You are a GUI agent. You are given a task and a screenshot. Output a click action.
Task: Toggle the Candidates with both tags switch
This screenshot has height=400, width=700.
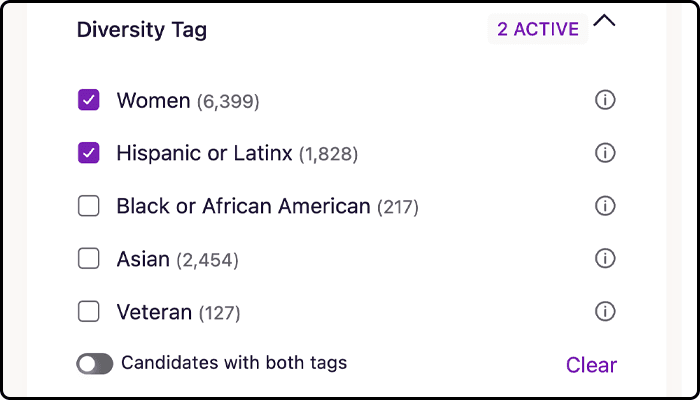coord(94,364)
